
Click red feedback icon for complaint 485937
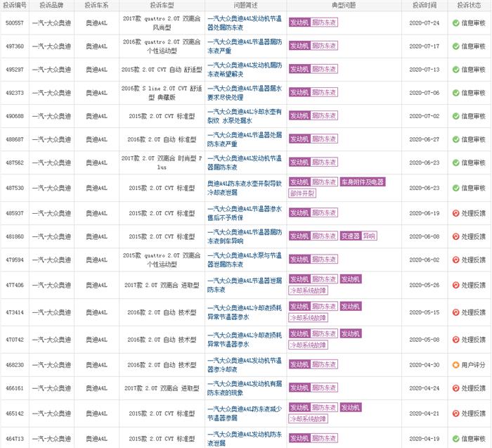pyautogui.click(x=455, y=213)
